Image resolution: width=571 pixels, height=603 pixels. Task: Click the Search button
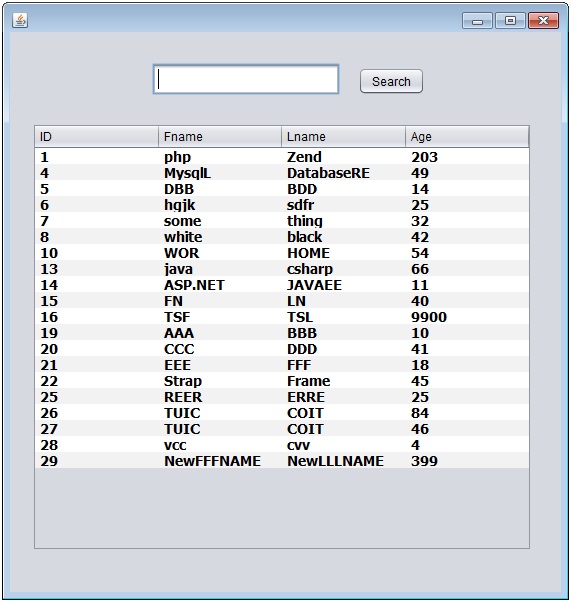391,81
